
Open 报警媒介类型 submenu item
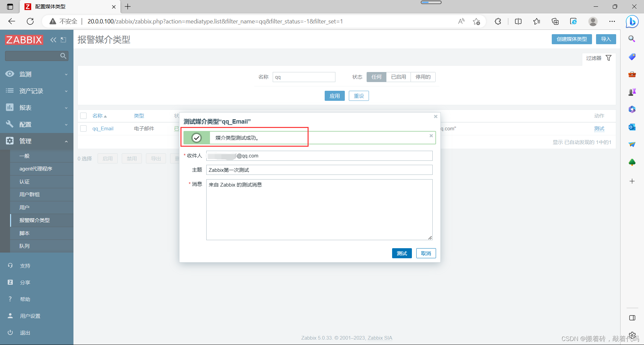tap(42, 220)
